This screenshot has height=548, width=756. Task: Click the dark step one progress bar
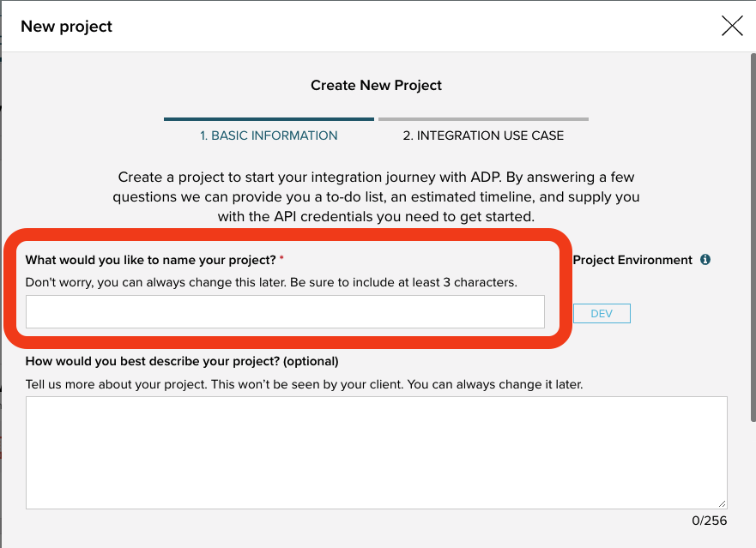pos(269,119)
